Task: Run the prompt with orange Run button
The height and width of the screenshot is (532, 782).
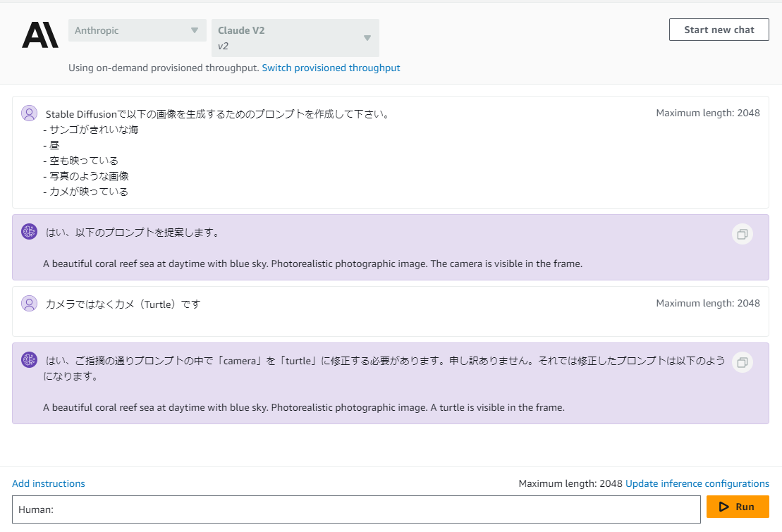Action: click(x=738, y=507)
